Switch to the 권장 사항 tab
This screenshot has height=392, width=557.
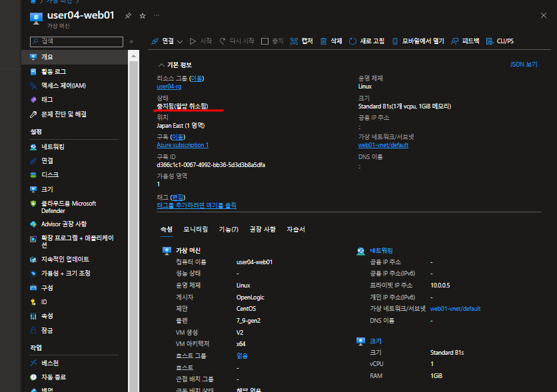click(263, 230)
